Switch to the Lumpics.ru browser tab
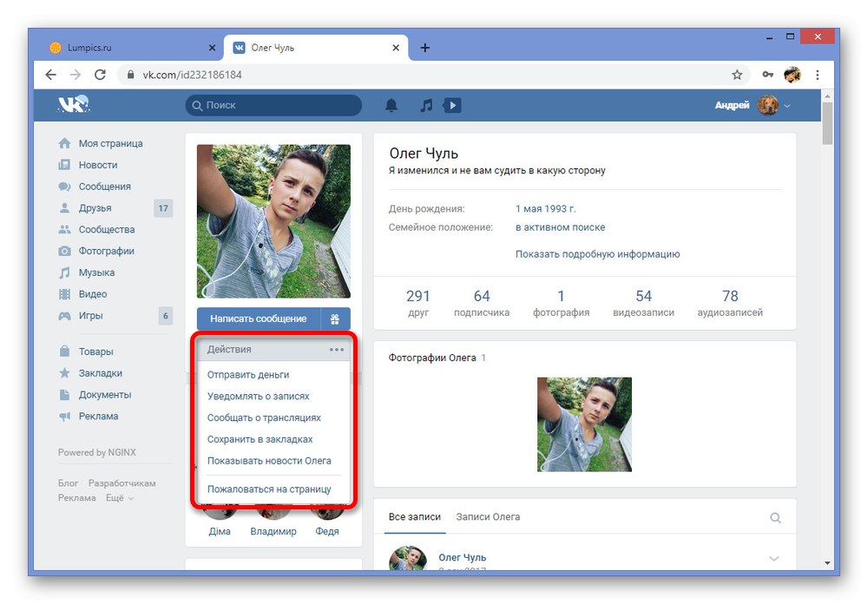This screenshot has height=604, width=868. pos(133,48)
